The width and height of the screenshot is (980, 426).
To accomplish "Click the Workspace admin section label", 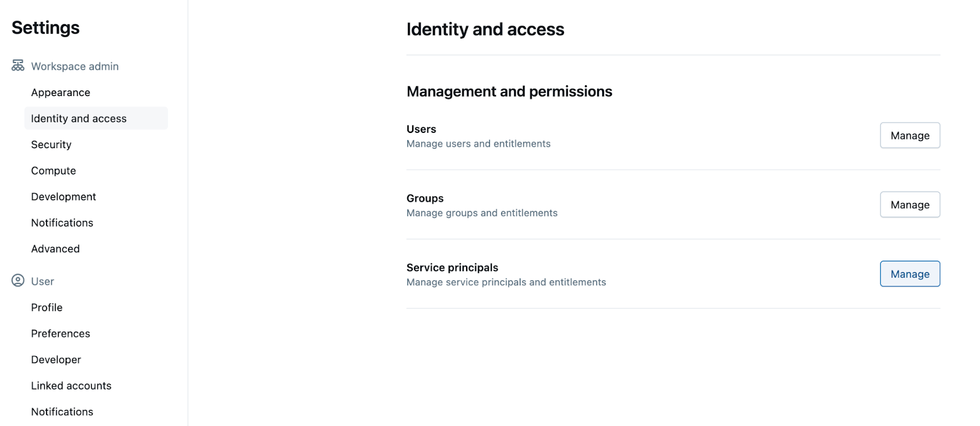I will (x=75, y=66).
